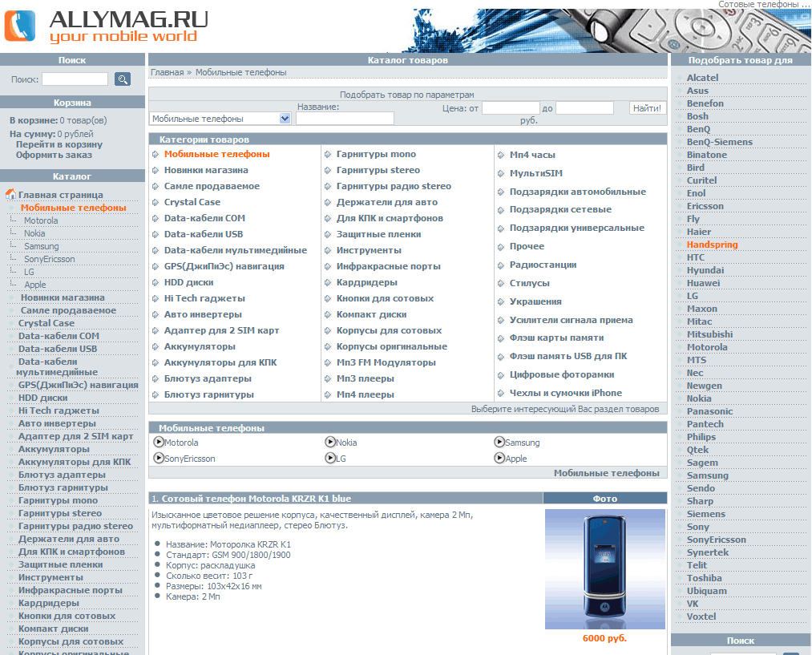
Task: Click diamond icon beside Гарнитуры mono
Action: [x=328, y=154]
